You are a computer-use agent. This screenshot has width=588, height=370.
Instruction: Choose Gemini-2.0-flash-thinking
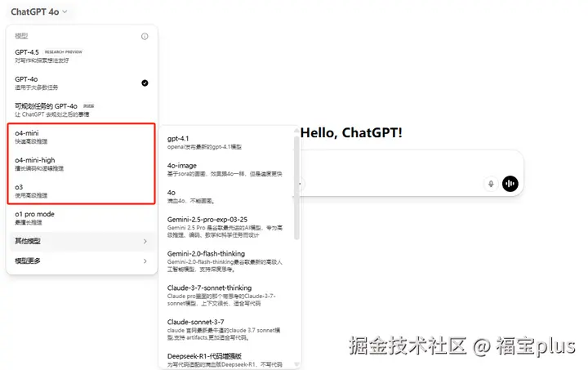pos(226,261)
